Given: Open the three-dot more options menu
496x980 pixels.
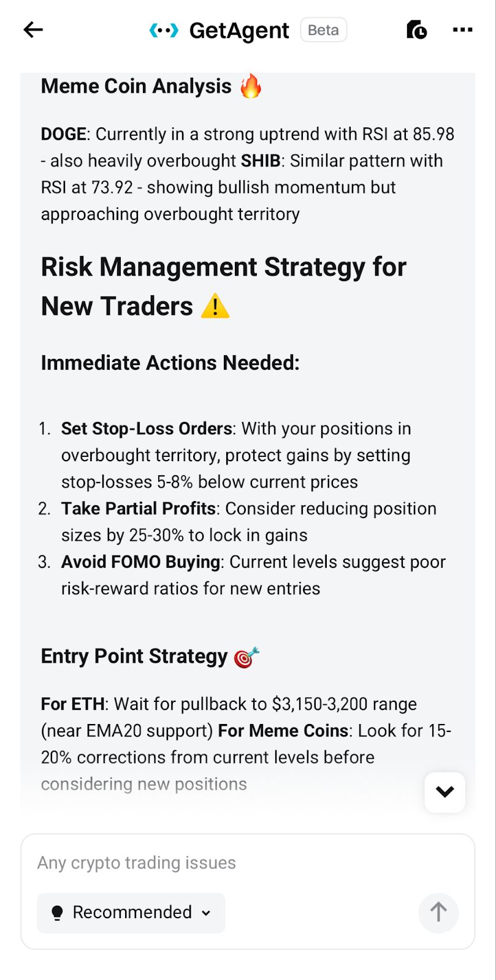Looking at the screenshot, I should (462, 29).
